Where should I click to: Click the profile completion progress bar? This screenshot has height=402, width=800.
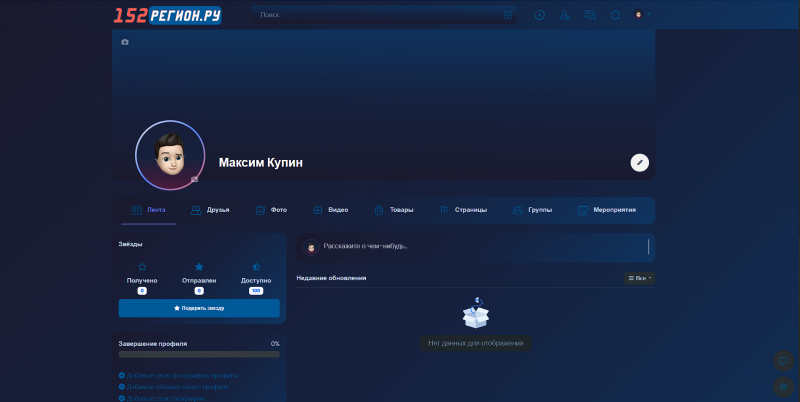tap(199, 354)
